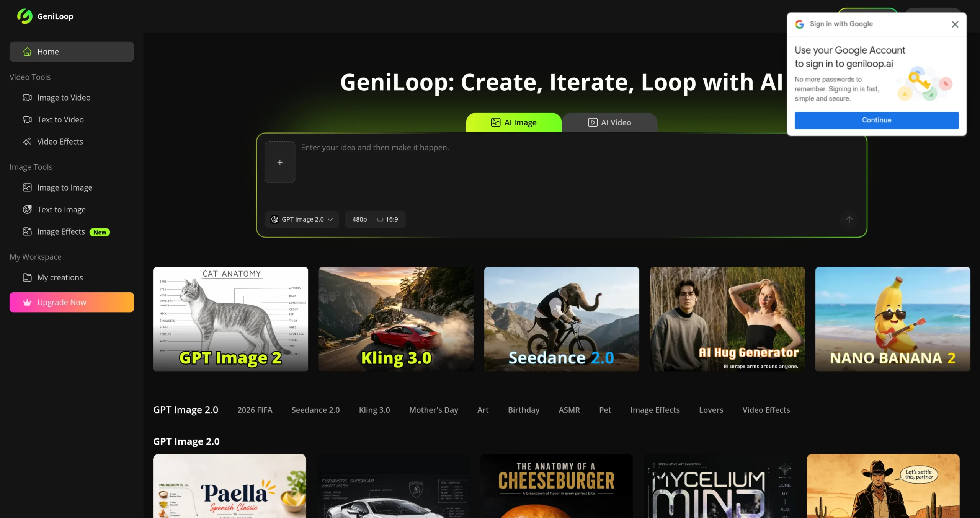The image size is (980, 518).
Task: Select the Seedance 2.0 category tab
Action: 315,410
